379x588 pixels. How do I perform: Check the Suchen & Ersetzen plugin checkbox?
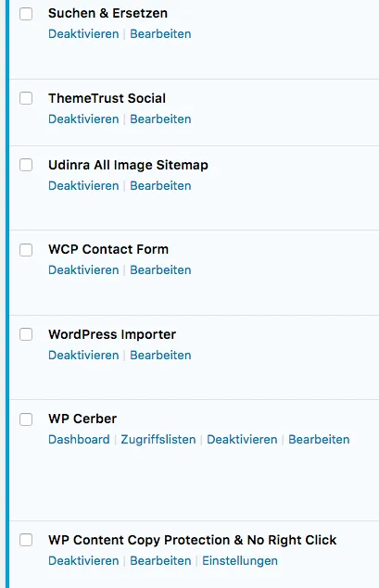coord(26,14)
